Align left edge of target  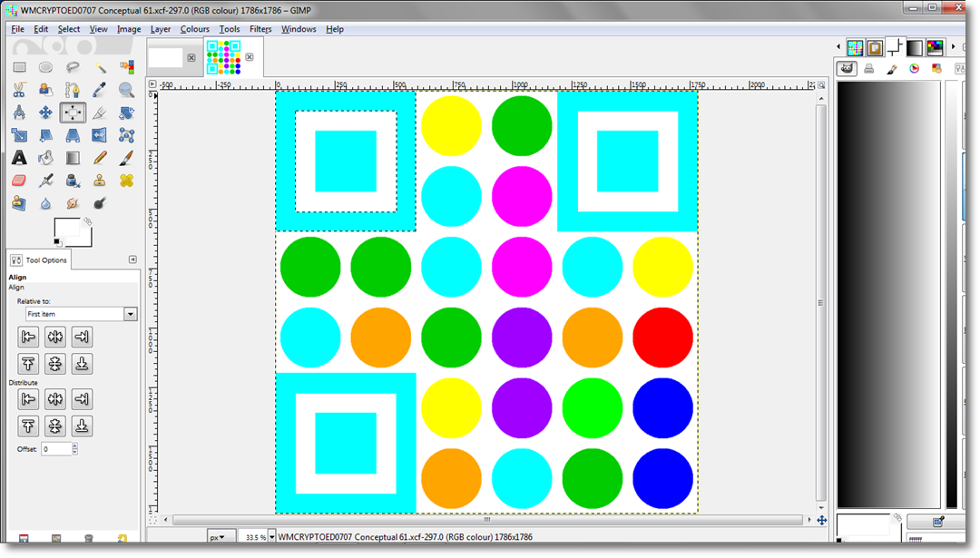point(28,338)
